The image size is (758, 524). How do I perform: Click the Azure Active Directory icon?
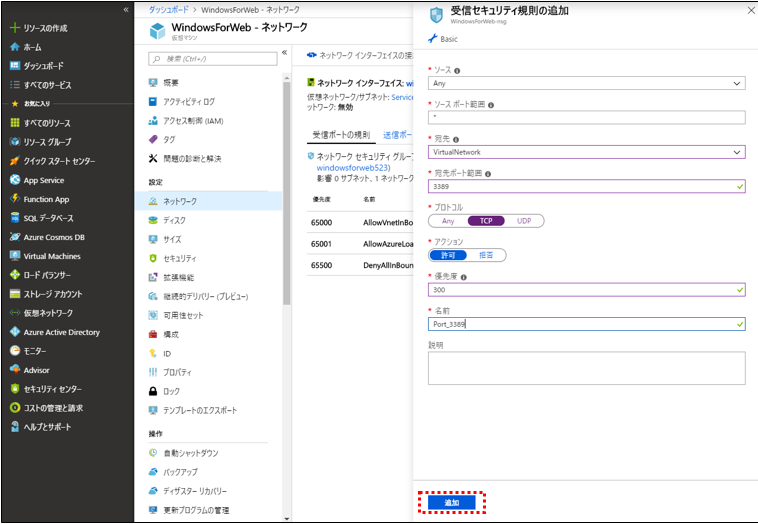[15, 332]
